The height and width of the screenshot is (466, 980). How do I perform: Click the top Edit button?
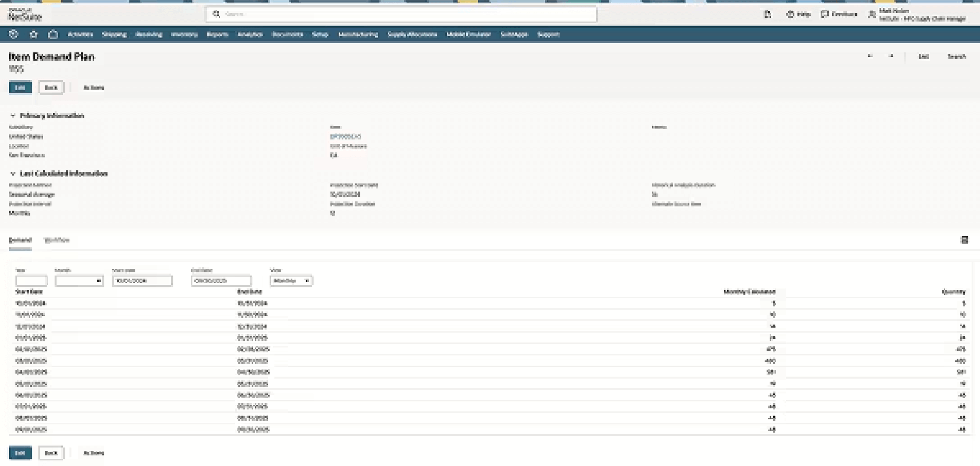tap(20, 88)
